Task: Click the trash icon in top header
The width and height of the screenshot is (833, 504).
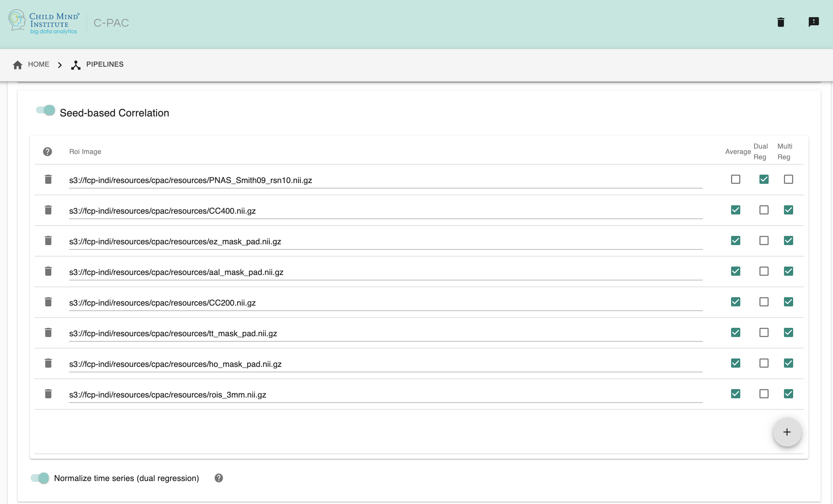Action: pos(781,22)
